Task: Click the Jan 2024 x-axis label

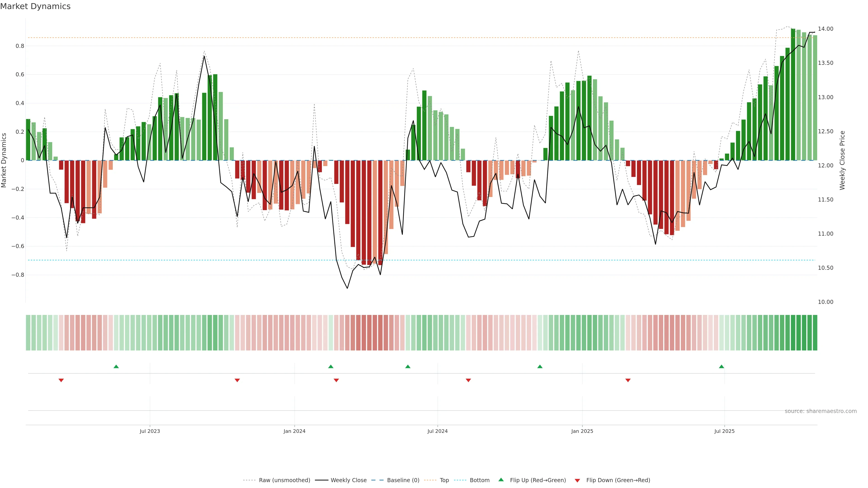Action: [x=294, y=431]
